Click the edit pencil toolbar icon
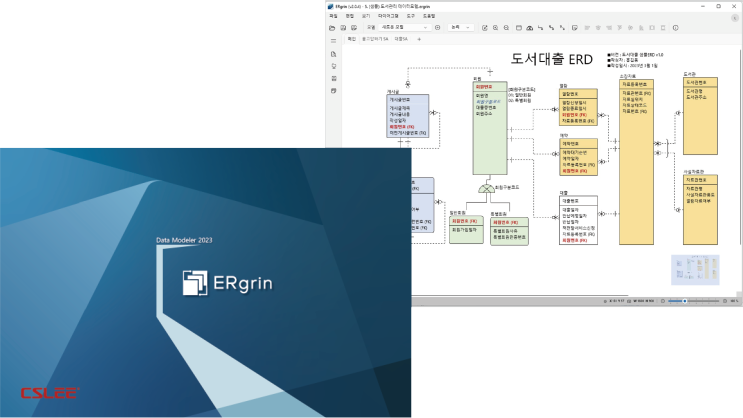The height and width of the screenshot is (418, 743). 485,28
